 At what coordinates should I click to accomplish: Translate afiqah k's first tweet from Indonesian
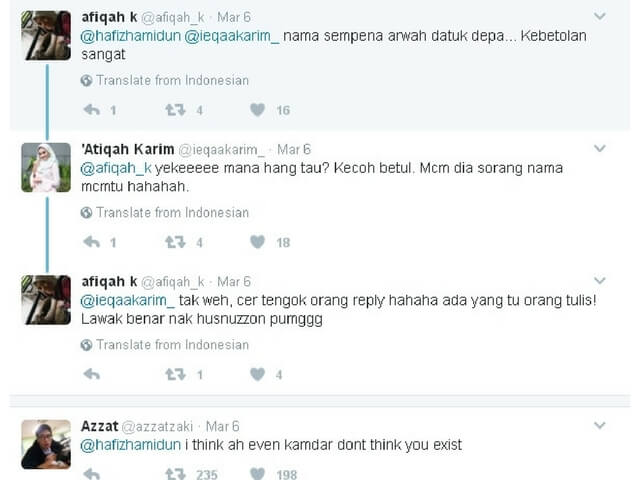[165, 80]
